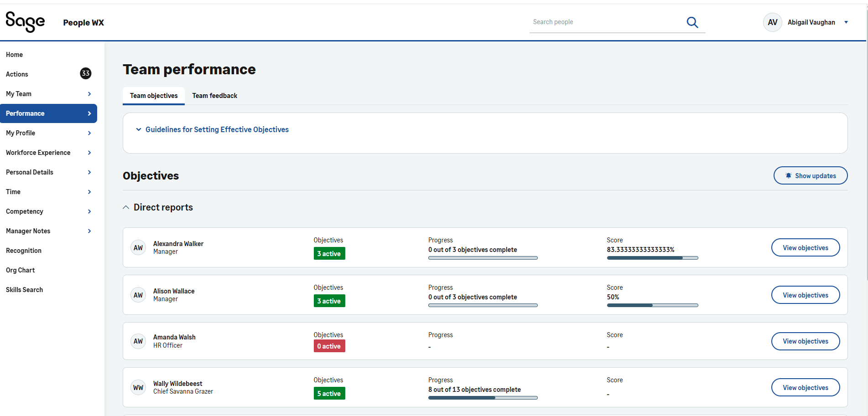868x416 pixels.
Task: Collapse the Direct reports section
Action: (x=126, y=207)
